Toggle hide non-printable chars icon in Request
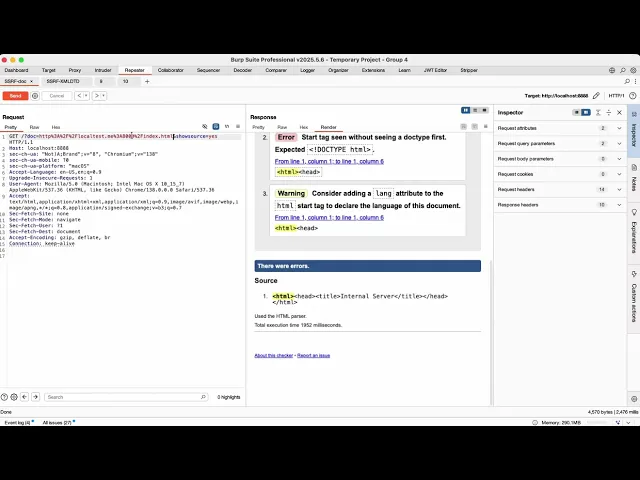Image resolution: width=640 pixels, height=480 pixels. coord(205,127)
